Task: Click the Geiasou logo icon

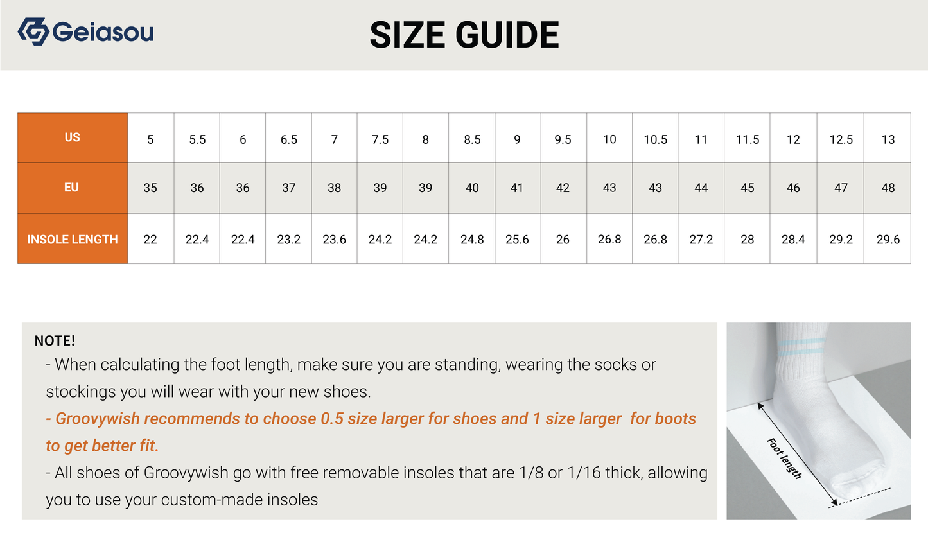Action: (x=33, y=31)
